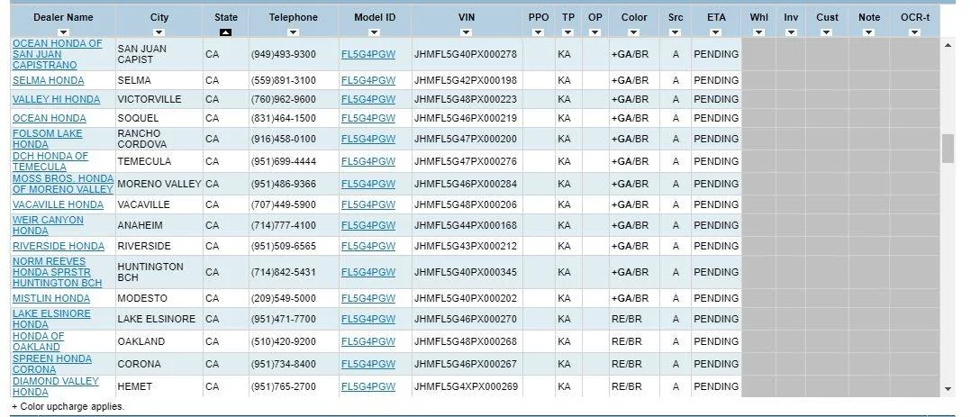Open the Model ID column filter dropdown
The image size is (980, 417).
(375, 32)
